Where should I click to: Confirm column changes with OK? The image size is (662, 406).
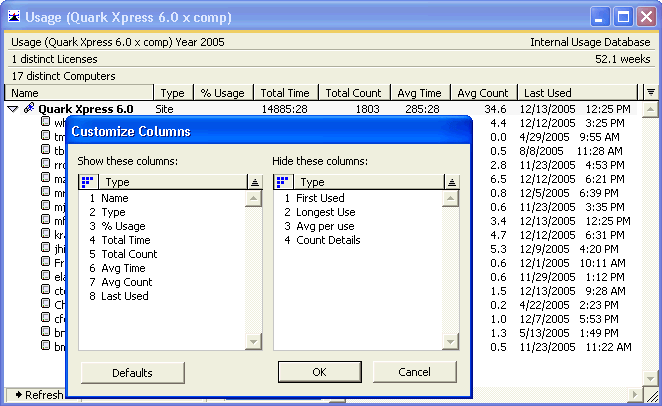point(320,372)
